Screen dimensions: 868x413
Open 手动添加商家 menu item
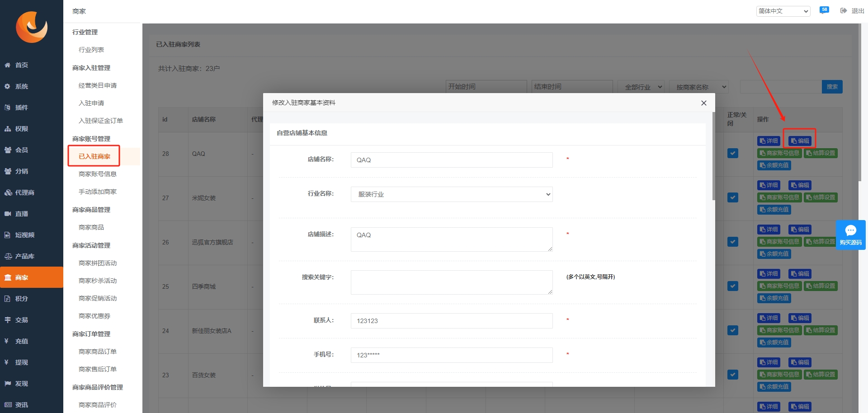pyautogui.click(x=98, y=192)
